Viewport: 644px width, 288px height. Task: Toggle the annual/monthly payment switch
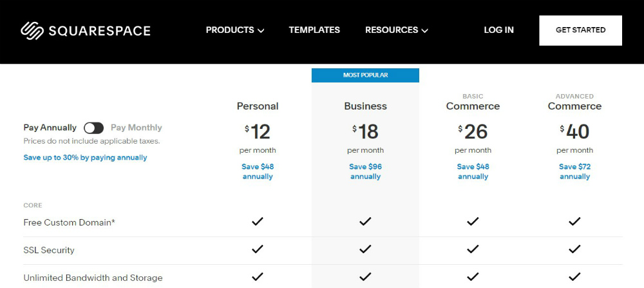[93, 128]
